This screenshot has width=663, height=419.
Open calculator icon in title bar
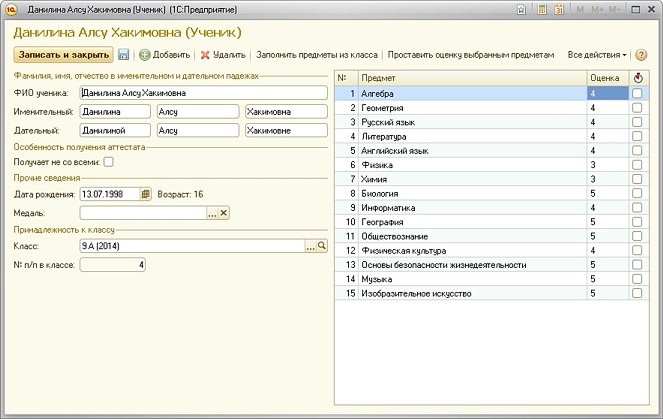pyautogui.click(x=542, y=10)
